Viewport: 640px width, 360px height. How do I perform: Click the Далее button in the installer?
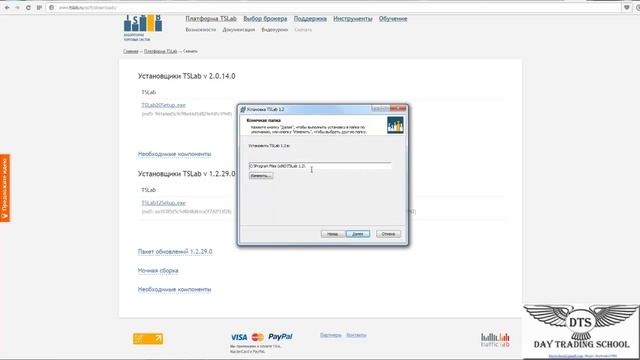coord(358,234)
